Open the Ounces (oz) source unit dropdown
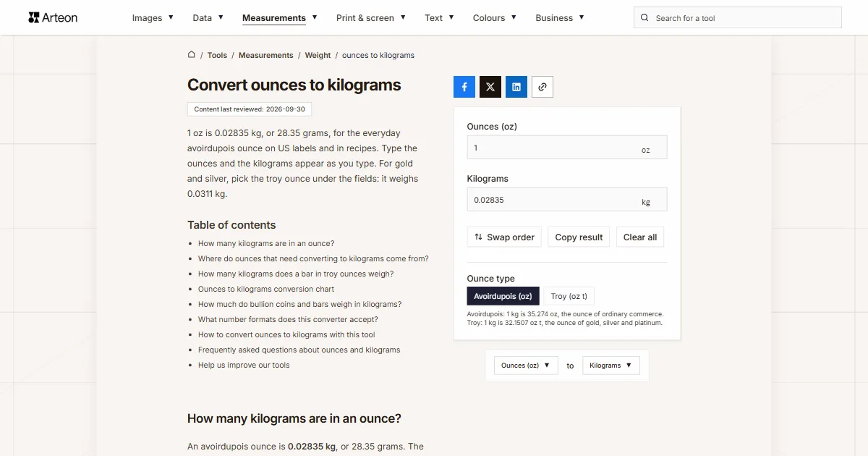Image resolution: width=868 pixels, height=456 pixels. coord(526,366)
